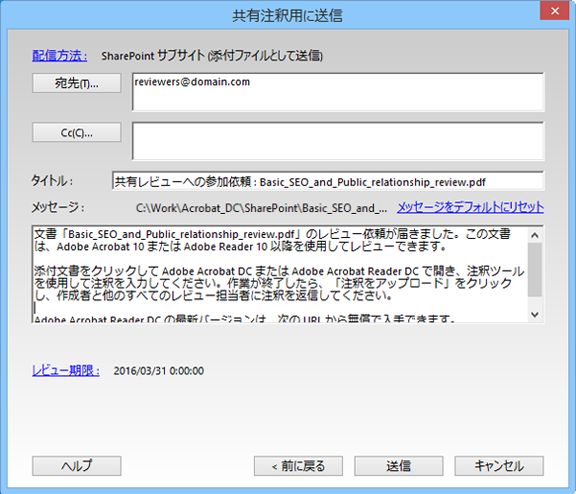The image size is (576, 494).
Task: Open the レビュー期限 link
Action: point(66,370)
